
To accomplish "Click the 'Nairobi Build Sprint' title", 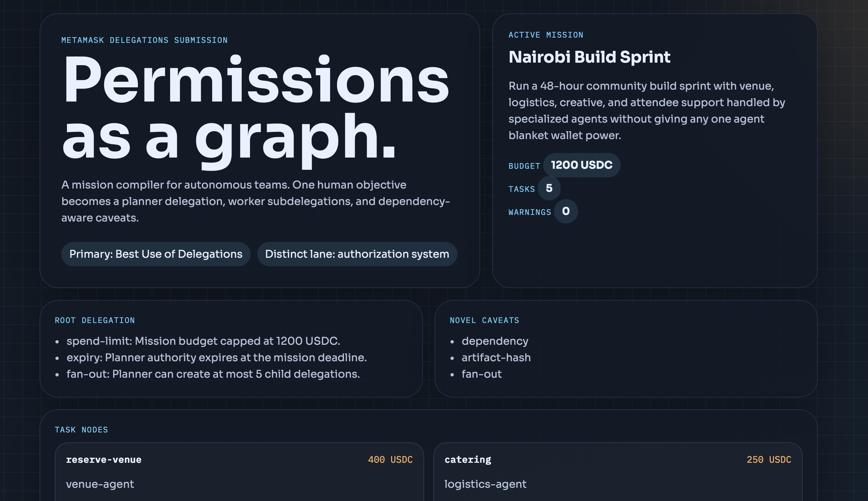I will 589,57.
